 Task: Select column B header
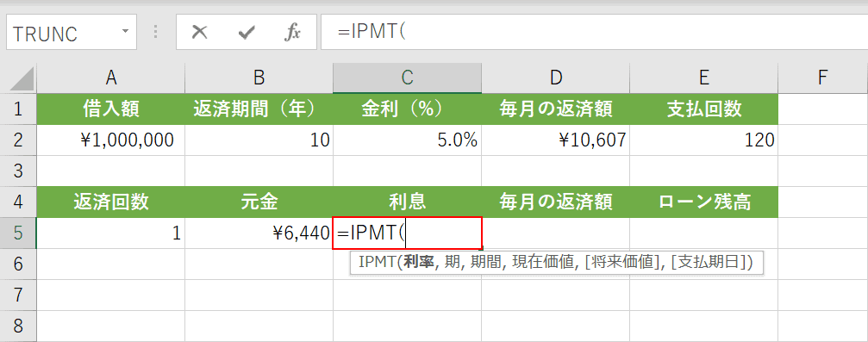pos(259,78)
